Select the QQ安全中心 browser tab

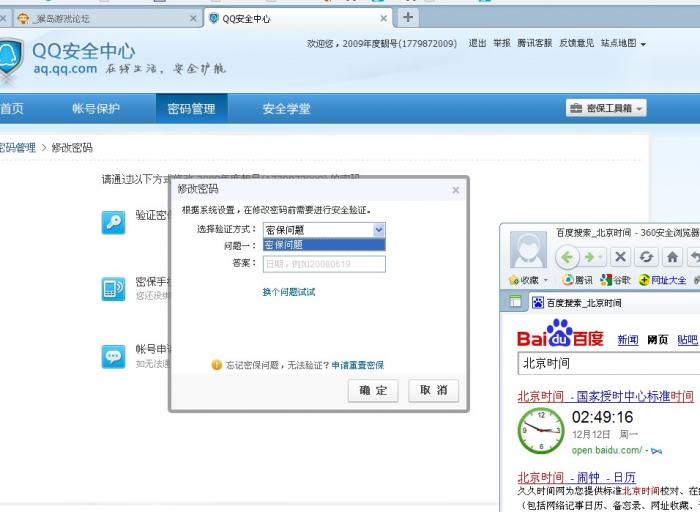pos(298,18)
